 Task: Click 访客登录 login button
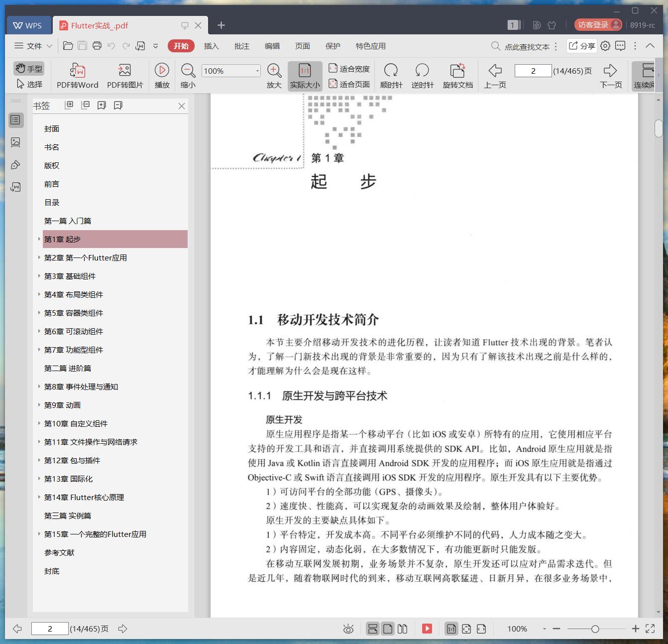pos(598,25)
